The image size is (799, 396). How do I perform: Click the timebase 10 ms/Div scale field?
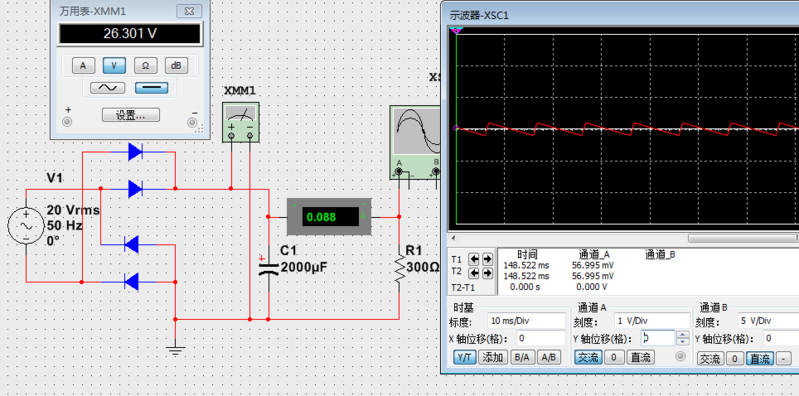click(526, 321)
